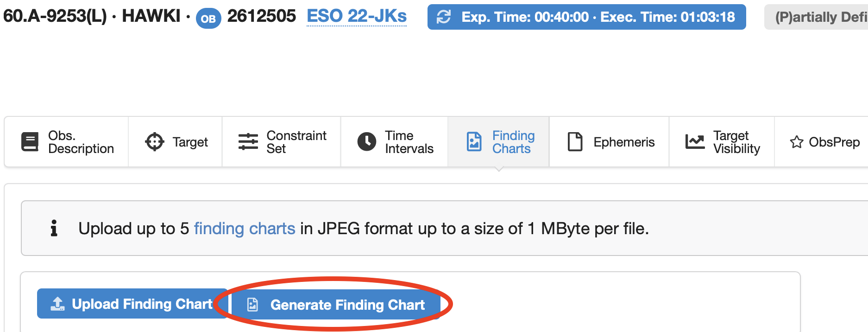
Task: Click the Obs. Description book icon
Action: pos(30,142)
